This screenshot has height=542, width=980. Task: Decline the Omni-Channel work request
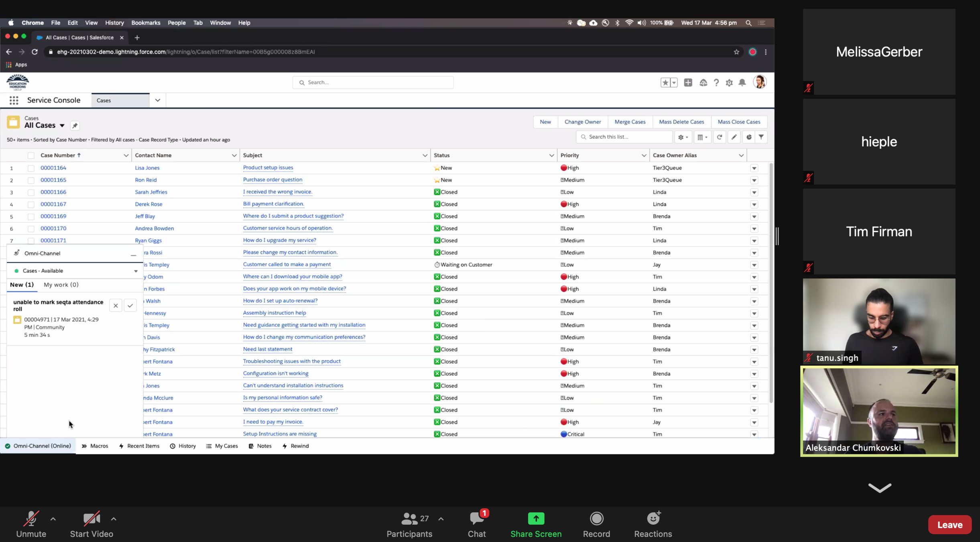(116, 306)
